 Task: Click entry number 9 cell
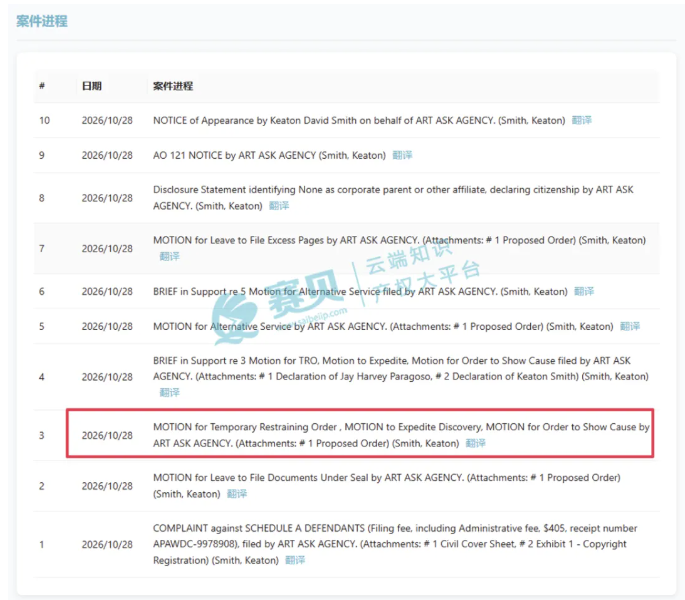coord(42,155)
